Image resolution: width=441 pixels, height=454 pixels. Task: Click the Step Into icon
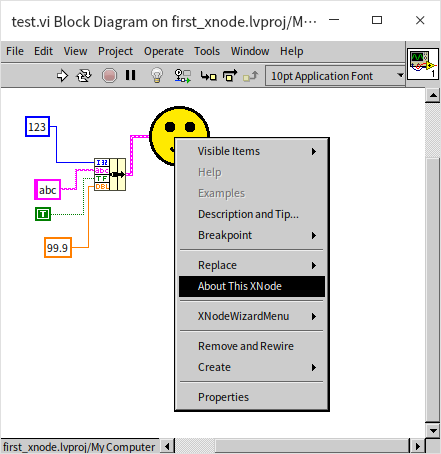208,76
